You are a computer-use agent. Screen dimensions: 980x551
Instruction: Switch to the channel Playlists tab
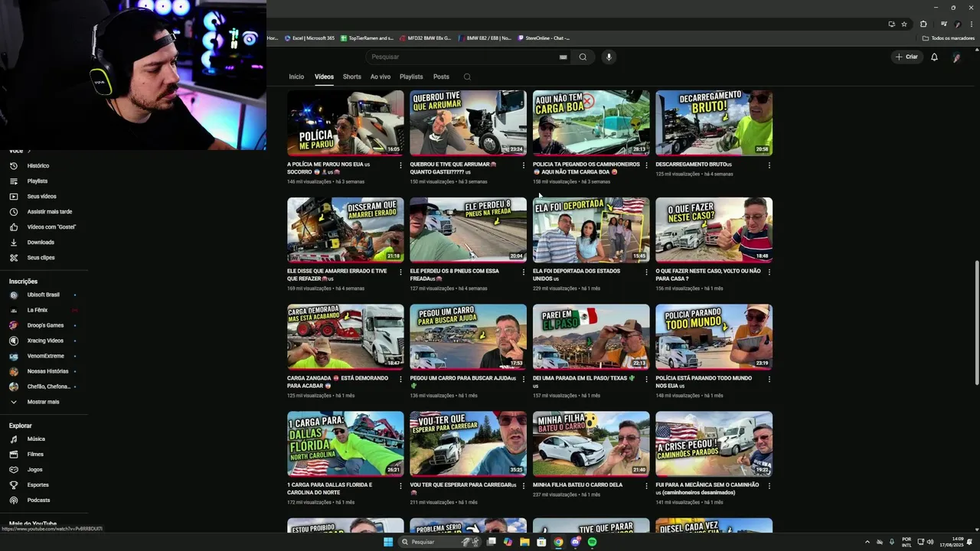click(411, 77)
